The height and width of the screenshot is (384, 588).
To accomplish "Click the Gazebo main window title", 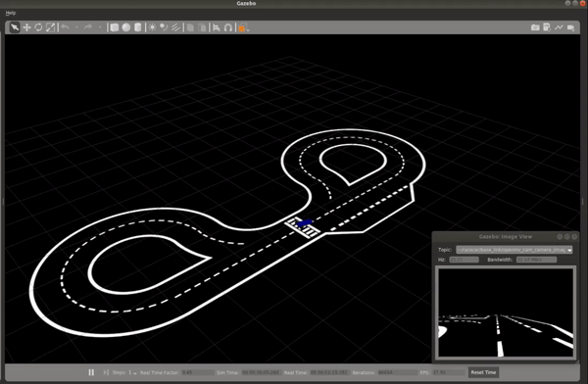I will click(246, 3).
